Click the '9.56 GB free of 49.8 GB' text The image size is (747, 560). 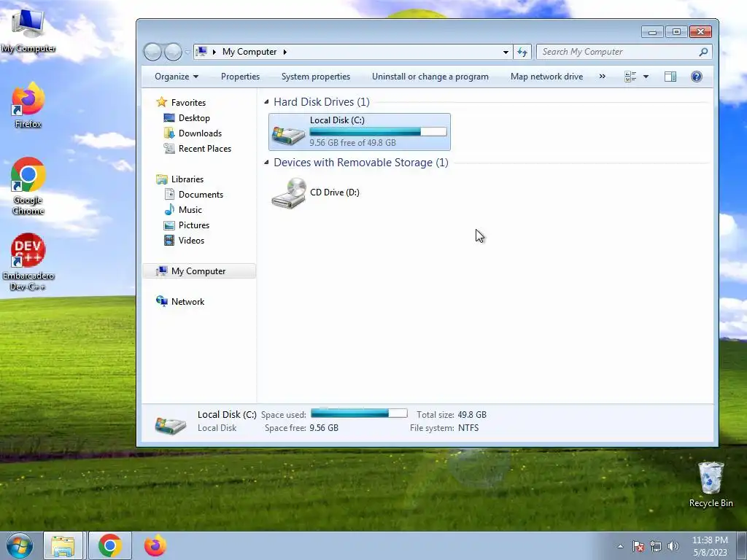[x=352, y=143]
